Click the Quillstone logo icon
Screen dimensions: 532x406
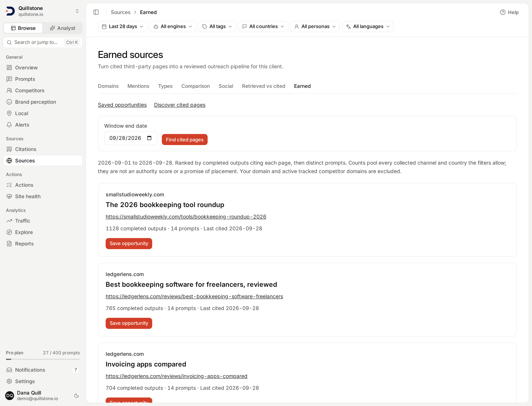(10, 11)
